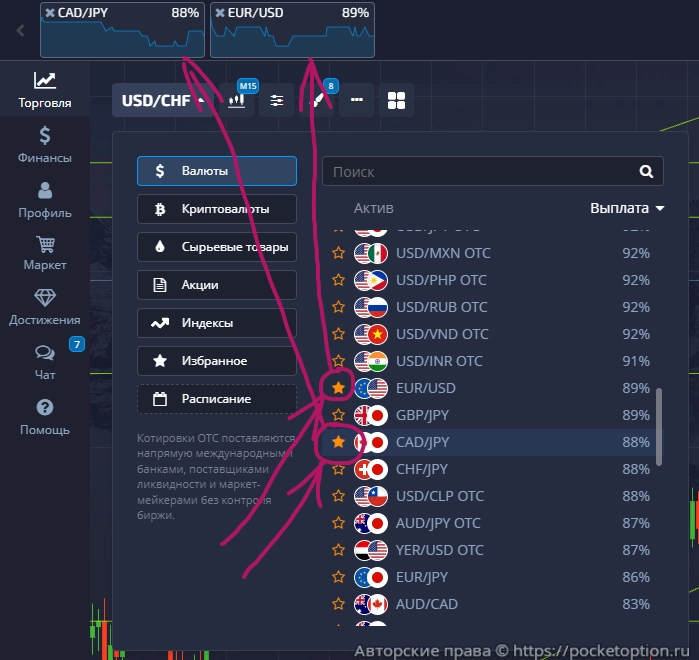The height and width of the screenshot is (660, 699).
Task: Sort assets by Выплата payout column
Action: click(627, 208)
